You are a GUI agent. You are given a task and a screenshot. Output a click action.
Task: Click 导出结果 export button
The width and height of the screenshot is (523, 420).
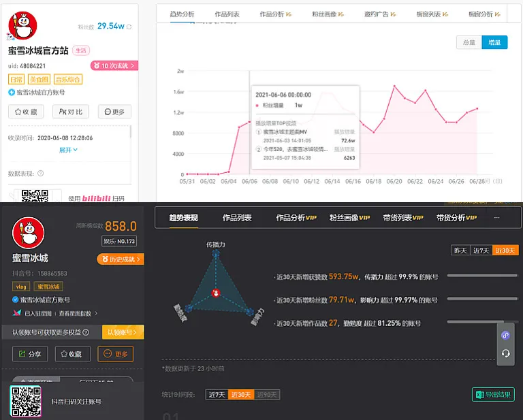coord(493,395)
